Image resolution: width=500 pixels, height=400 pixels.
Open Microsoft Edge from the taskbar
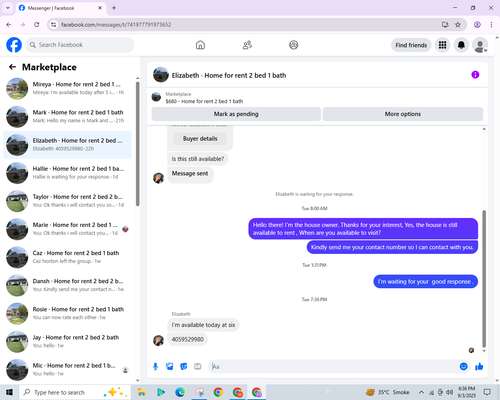(180, 392)
